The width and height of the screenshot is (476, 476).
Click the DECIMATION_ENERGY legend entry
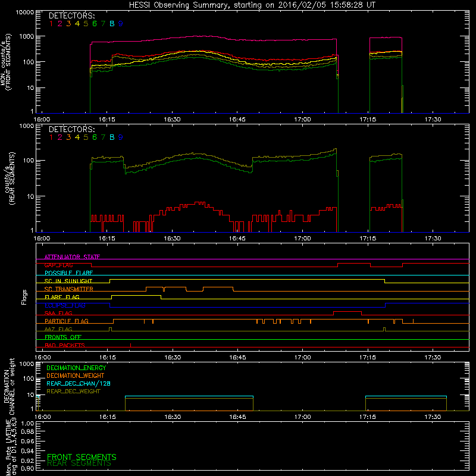coord(76,368)
